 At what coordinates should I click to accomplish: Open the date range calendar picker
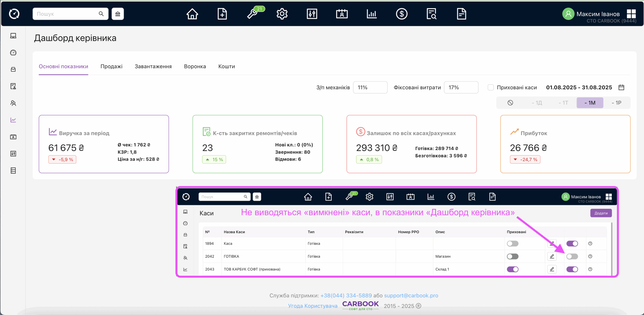[621, 87]
